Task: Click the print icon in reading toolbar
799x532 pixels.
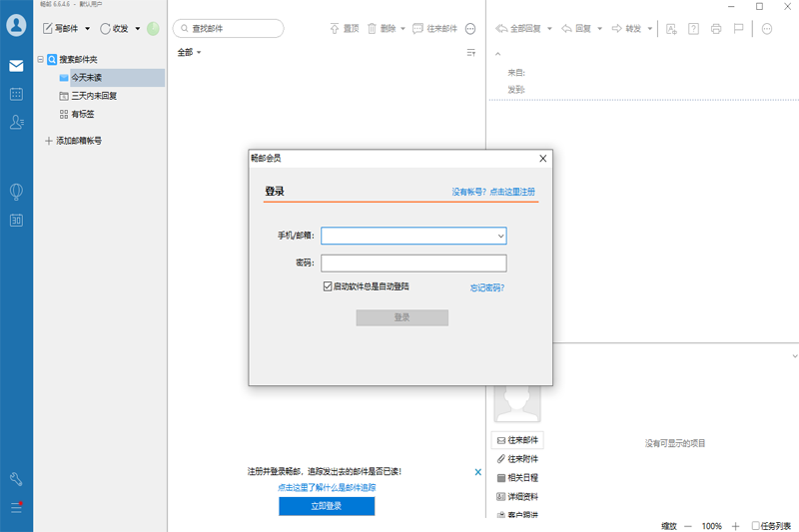Action: click(x=716, y=29)
